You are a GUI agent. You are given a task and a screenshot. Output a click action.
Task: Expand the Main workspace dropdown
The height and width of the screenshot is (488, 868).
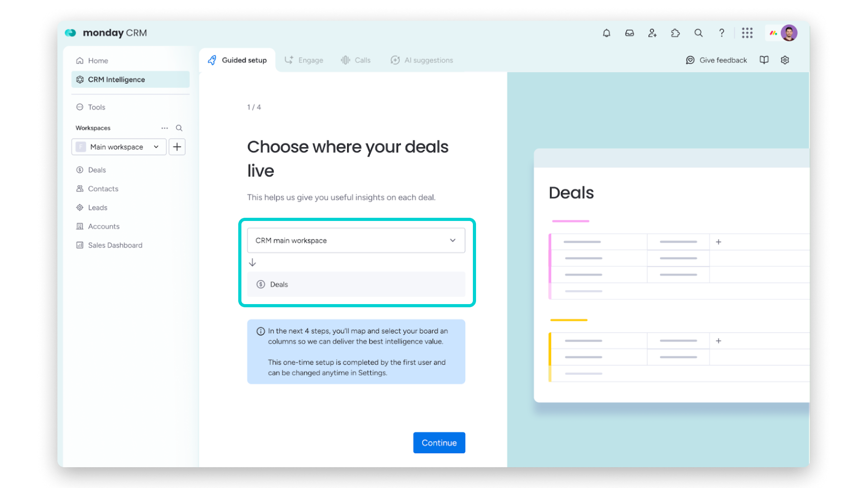[x=119, y=147]
